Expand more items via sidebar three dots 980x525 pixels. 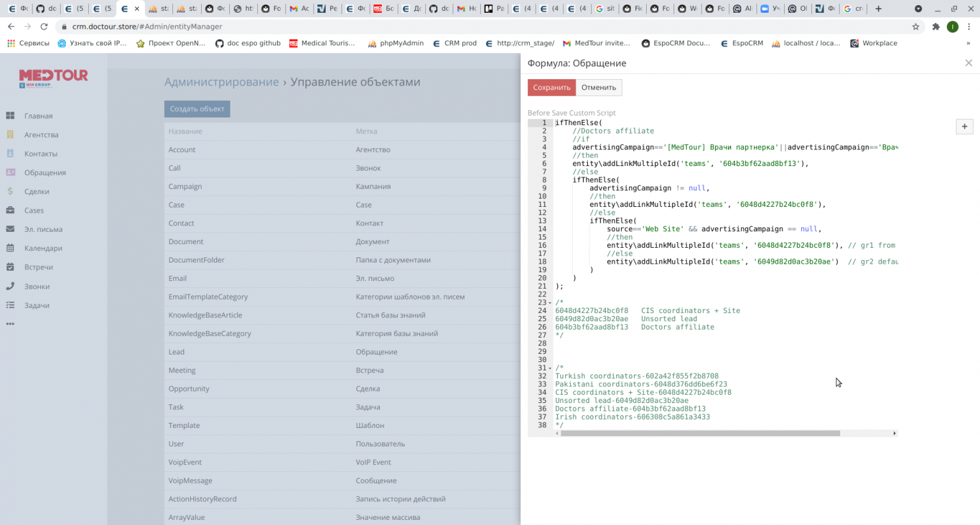[10, 324]
